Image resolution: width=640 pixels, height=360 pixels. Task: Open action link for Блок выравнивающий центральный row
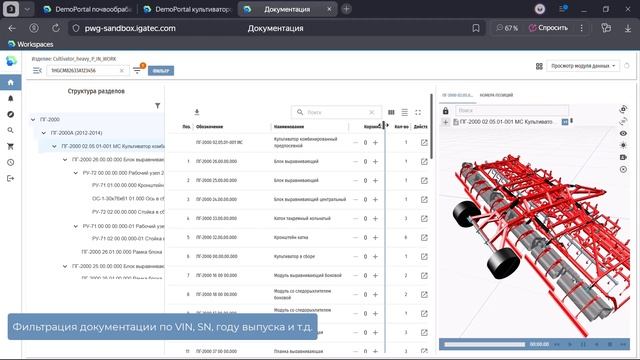[424, 200]
